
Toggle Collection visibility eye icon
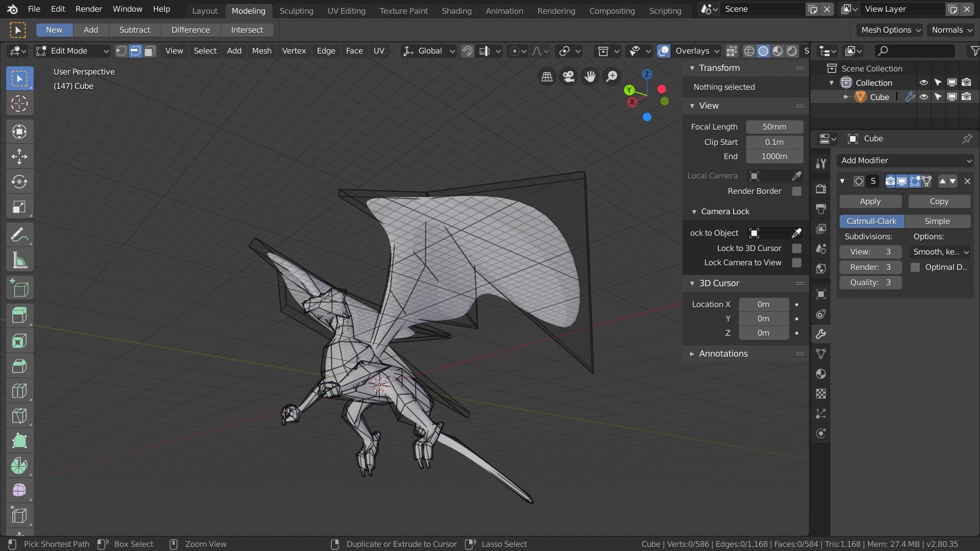tap(924, 83)
